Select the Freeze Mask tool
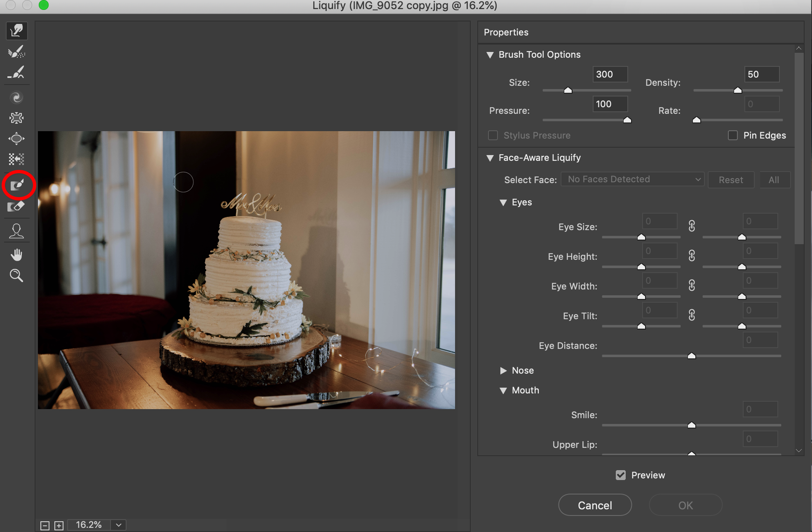 click(x=17, y=185)
